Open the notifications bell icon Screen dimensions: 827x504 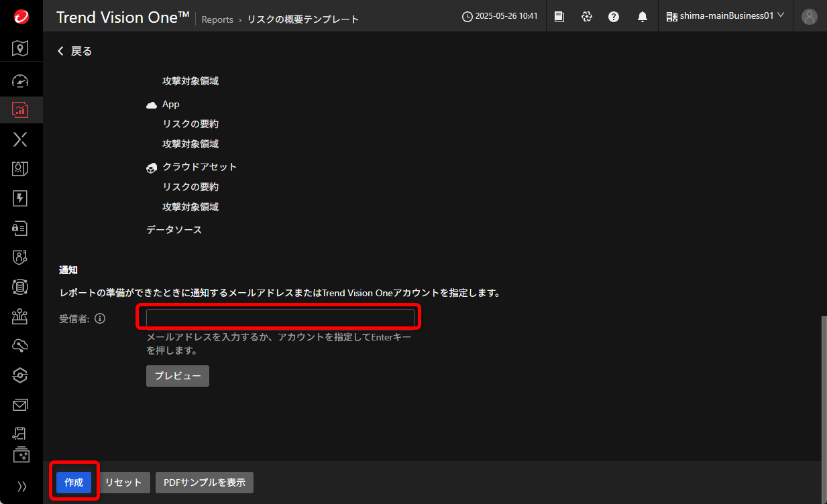[x=642, y=17]
